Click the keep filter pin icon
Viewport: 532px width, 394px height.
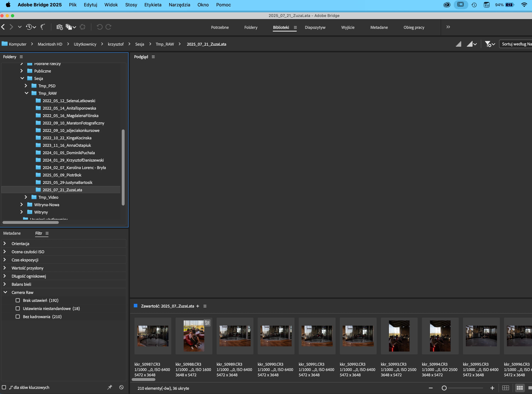point(110,387)
